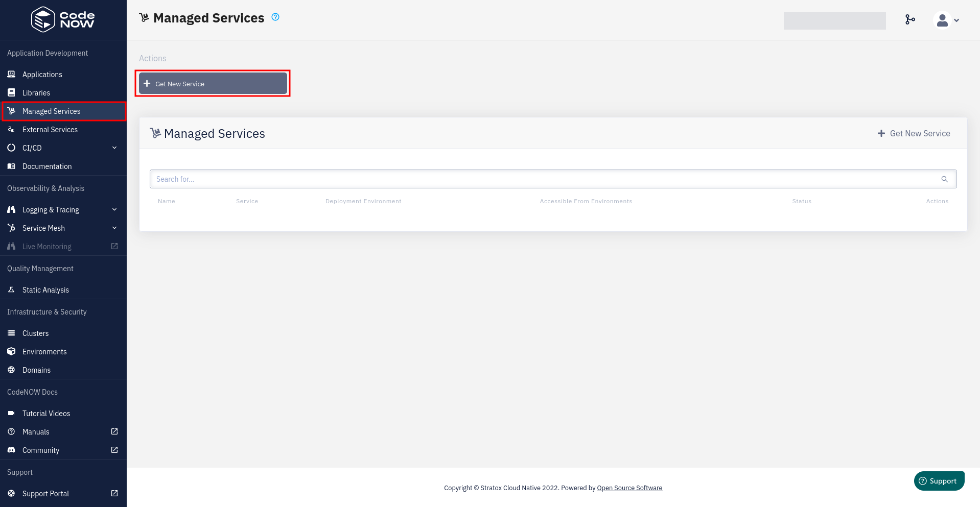Open the Applications sidebar icon
The height and width of the screenshot is (507, 980).
[x=11, y=74]
